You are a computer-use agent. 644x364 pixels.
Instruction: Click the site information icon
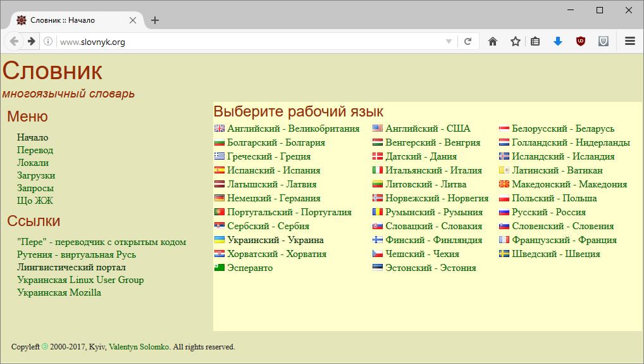point(48,42)
